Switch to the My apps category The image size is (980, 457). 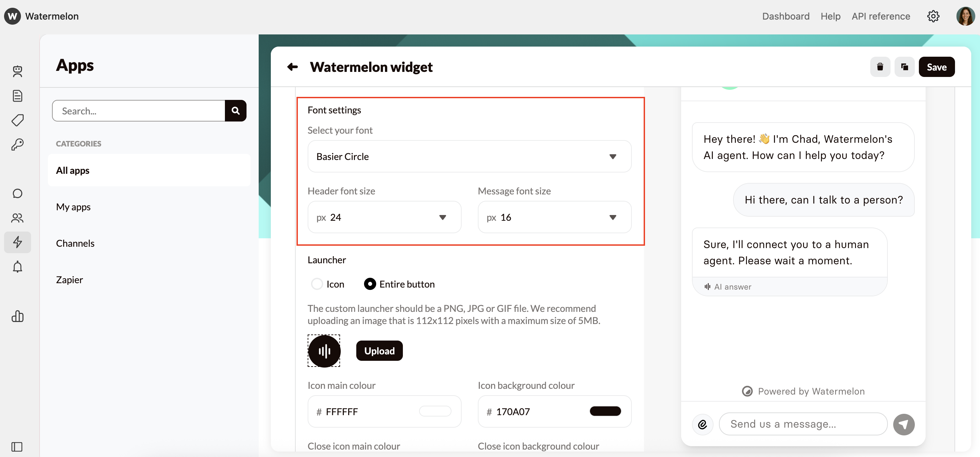73,207
